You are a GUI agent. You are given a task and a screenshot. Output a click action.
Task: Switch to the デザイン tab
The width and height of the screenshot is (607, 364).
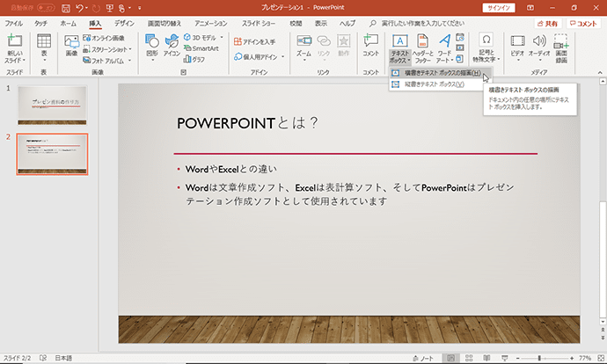(124, 23)
